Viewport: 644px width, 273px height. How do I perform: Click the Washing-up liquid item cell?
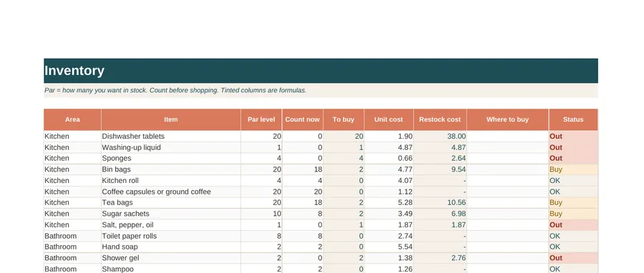click(171, 147)
